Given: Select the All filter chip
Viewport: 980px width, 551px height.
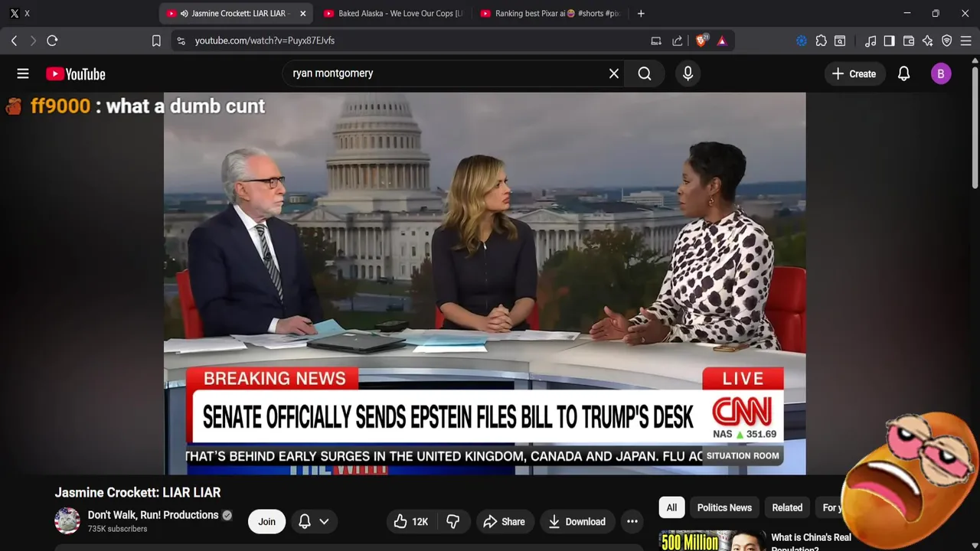Looking at the screenshot, I should pyautogui.click(x=671, y=507).
